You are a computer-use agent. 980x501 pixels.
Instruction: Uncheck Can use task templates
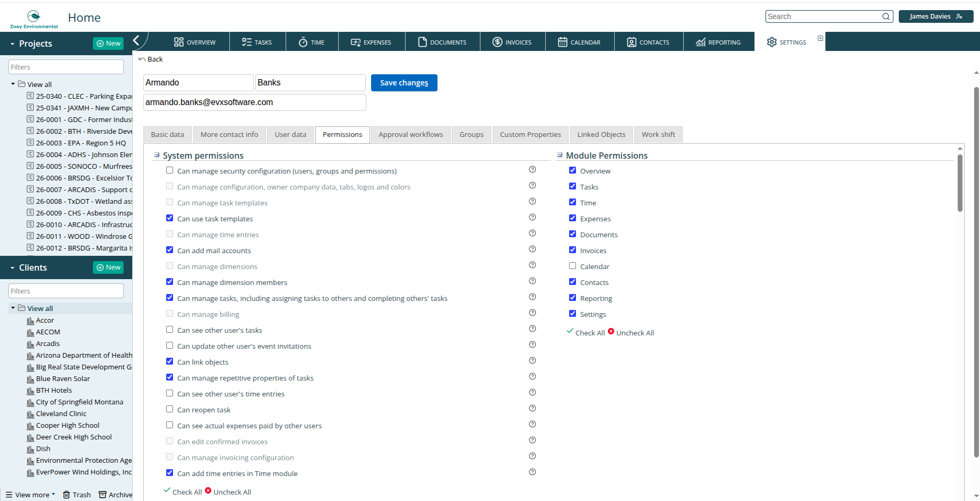170,218
